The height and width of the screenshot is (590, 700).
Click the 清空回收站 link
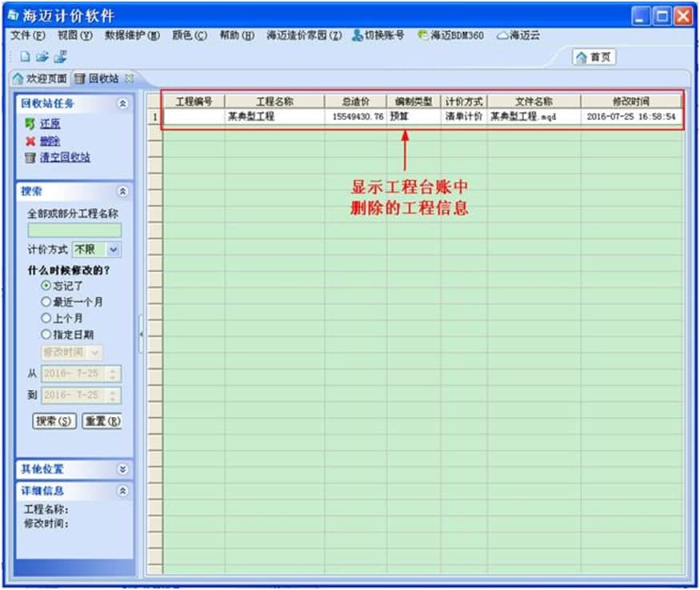pos(65,157)
